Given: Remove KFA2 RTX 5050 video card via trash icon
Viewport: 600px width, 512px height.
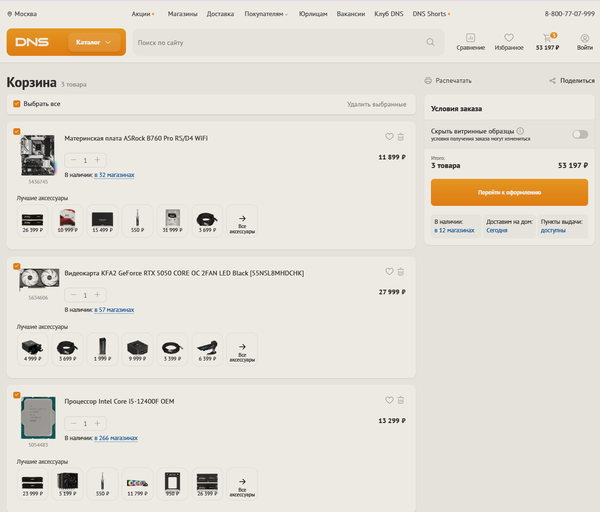Looking at the screenshot, I should (401, 272).
